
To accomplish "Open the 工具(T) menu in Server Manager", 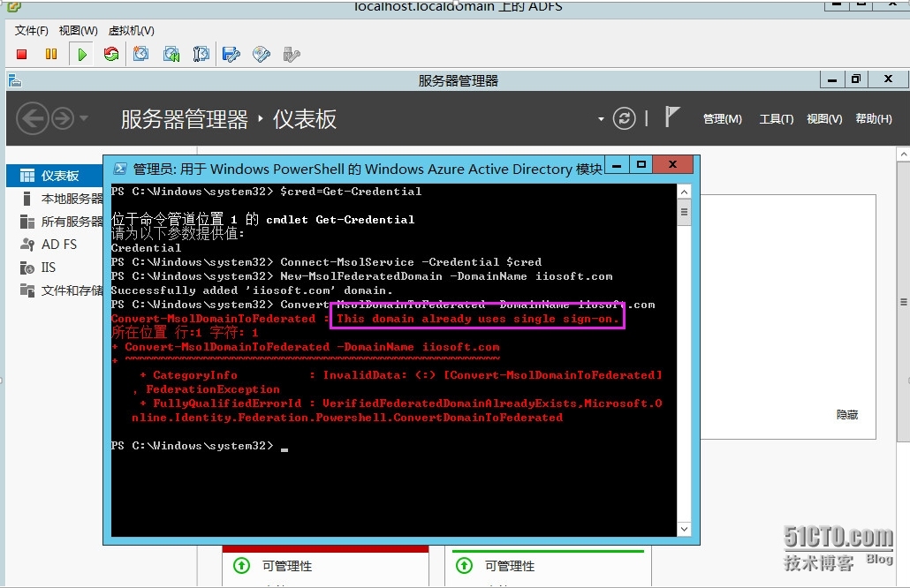I will [777, 119].
